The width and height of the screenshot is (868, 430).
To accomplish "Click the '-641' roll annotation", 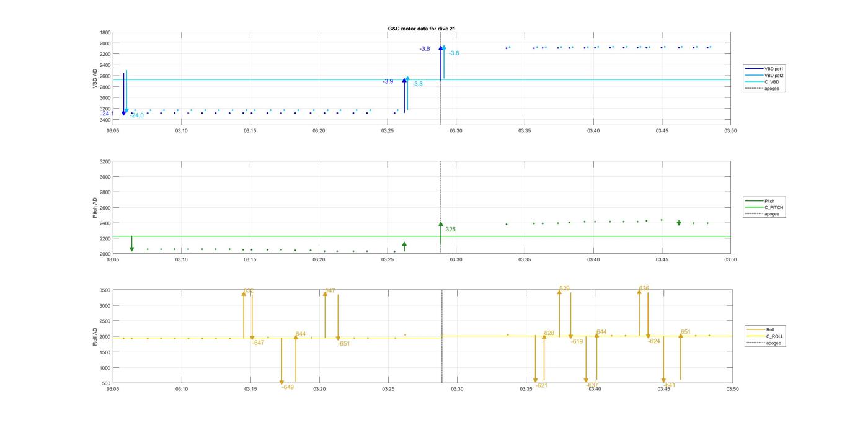I will (x=670, y=385).
